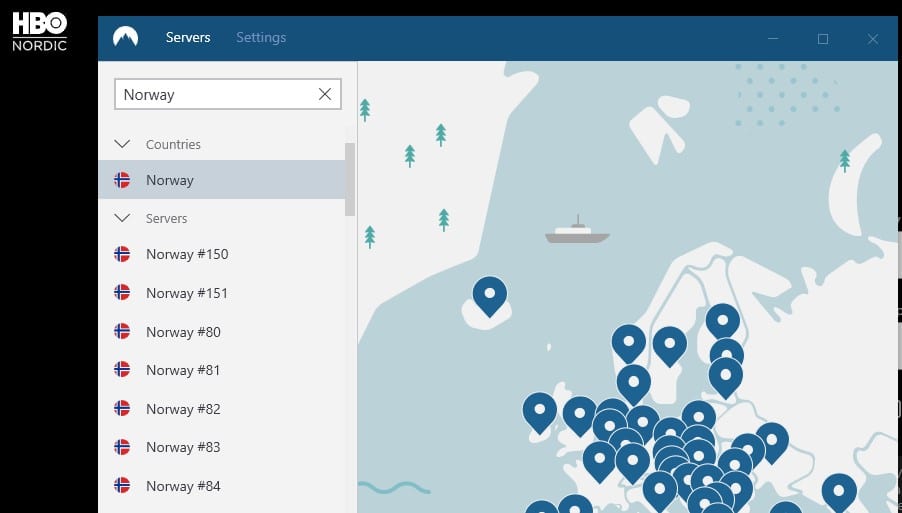The image size is (902, 513).
Task: Click the Norway flag beside Norway #81
Action: coord(122,370)
